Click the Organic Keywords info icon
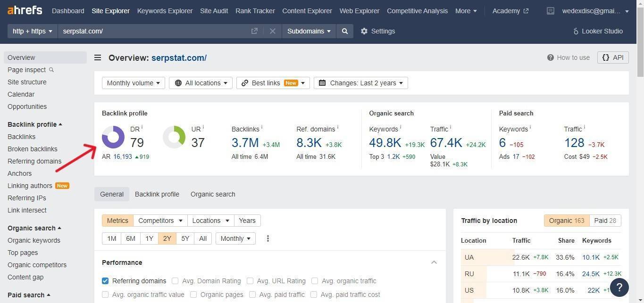Image resolution: width=644 pixels, height=303 pixels. 401,127
